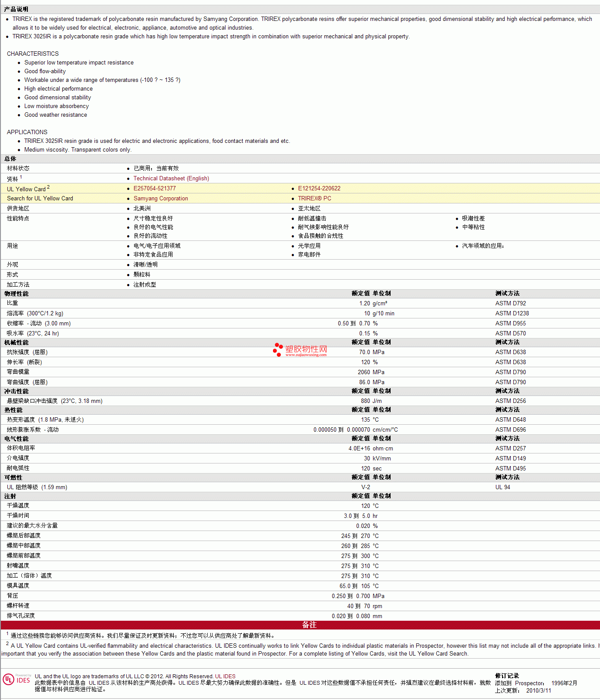Click the ASTM D648 test method cell
The height and width of the screenshot is (700, 600).
(510, 420)
